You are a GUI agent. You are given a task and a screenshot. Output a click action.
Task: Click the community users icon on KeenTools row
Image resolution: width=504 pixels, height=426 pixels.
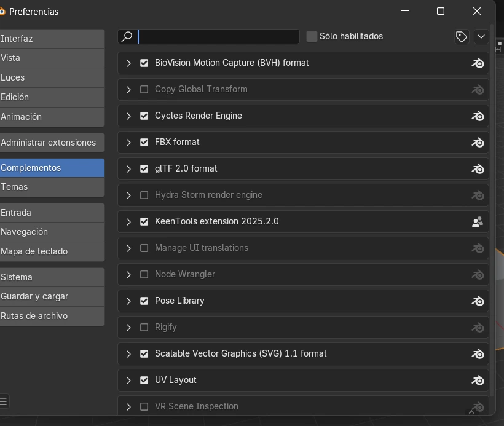point(478,222)
